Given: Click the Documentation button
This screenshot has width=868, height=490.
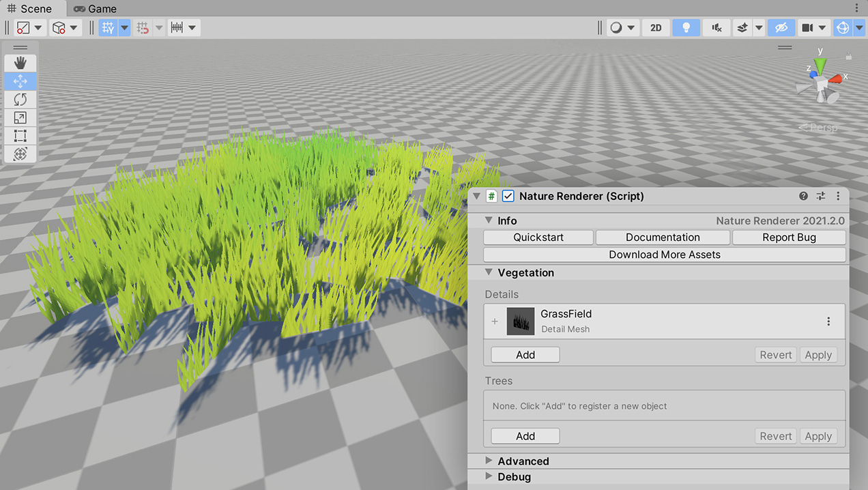Looking at the screenshot, I should coord(663,237).
